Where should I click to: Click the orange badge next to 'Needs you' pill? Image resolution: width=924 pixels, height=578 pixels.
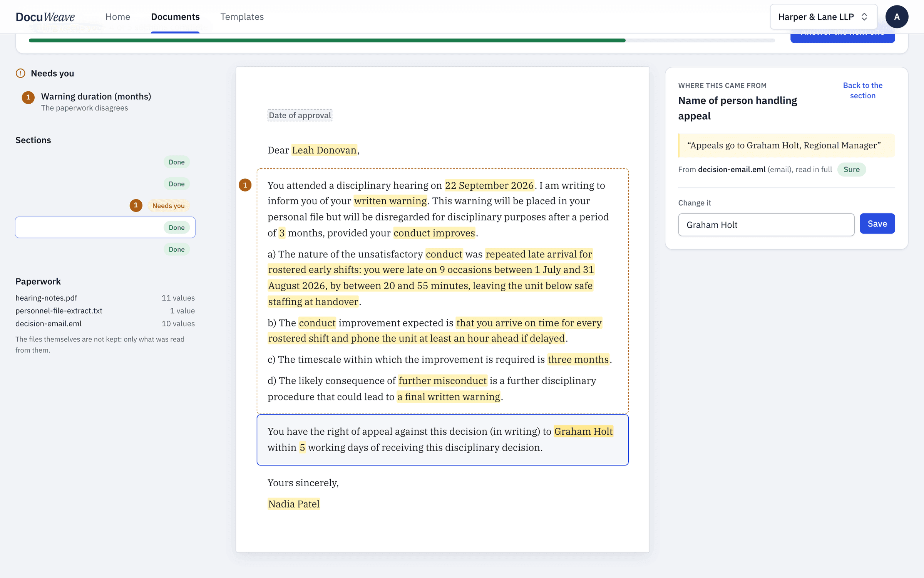(x=136, y=205)
